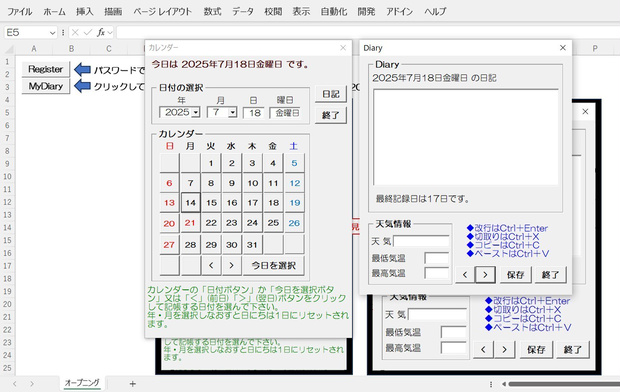
Task: Open the 挿入 ribbon tab
Action: pyautogui.click(x=85, y=12)
